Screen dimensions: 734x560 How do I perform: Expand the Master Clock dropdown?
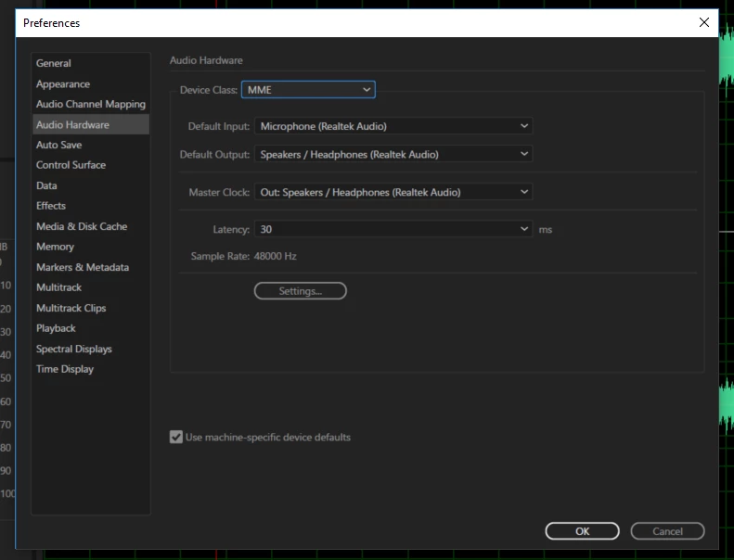click(x=393, y=192)
